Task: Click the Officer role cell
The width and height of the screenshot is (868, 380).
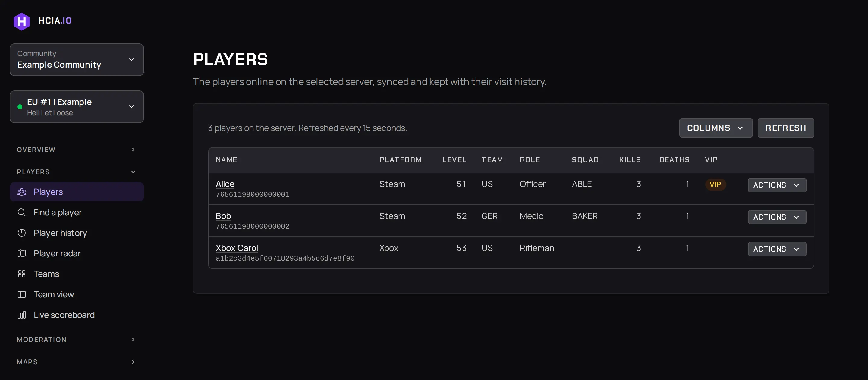Action: point(532,184)
